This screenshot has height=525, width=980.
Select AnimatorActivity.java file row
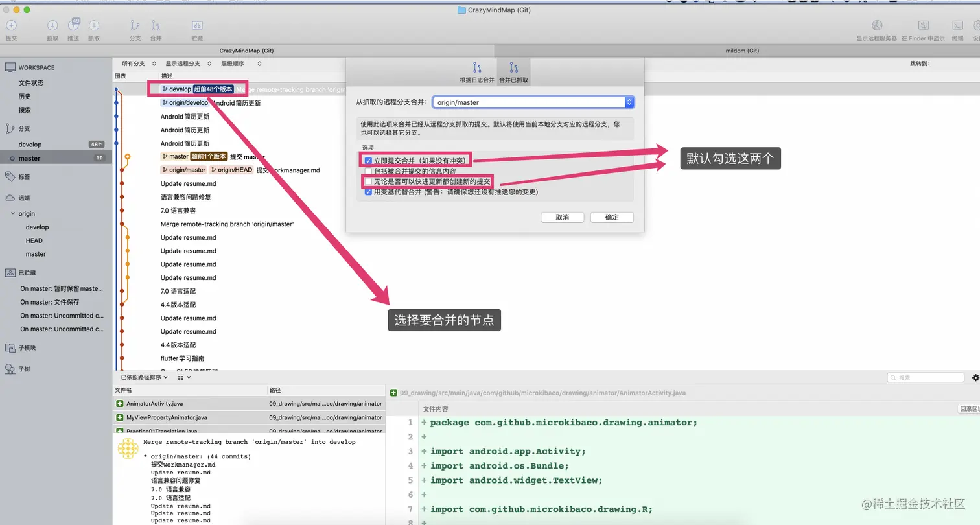249,404
